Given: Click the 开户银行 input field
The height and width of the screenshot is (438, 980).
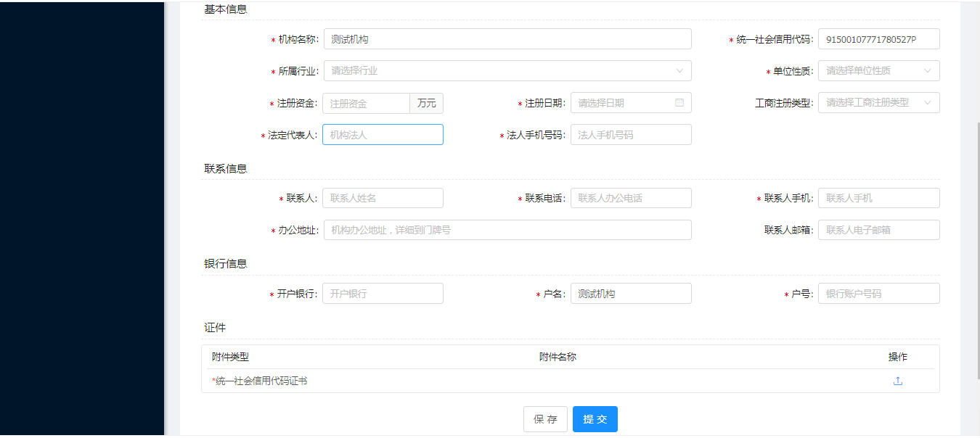Looking at the screenshot, I should (383, 293).
